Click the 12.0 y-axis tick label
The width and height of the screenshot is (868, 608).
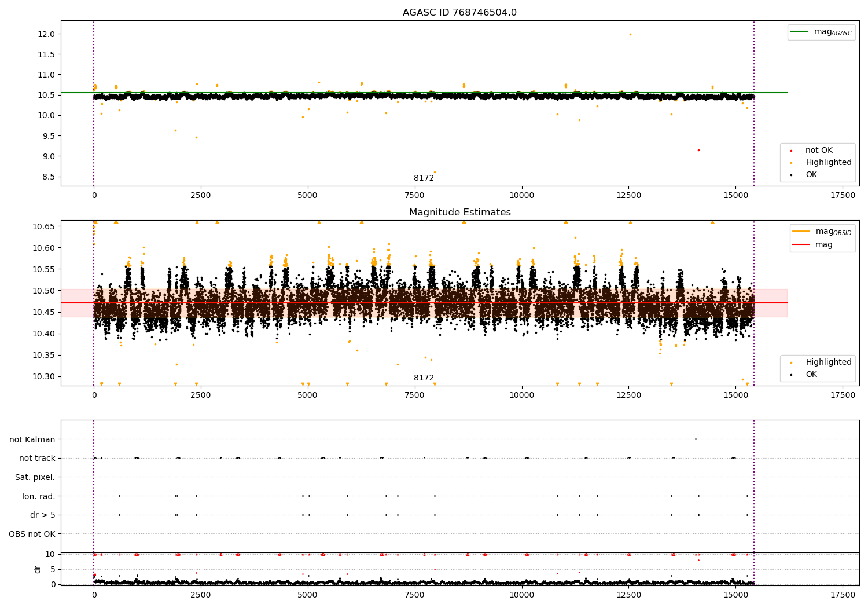coord(47,34)
